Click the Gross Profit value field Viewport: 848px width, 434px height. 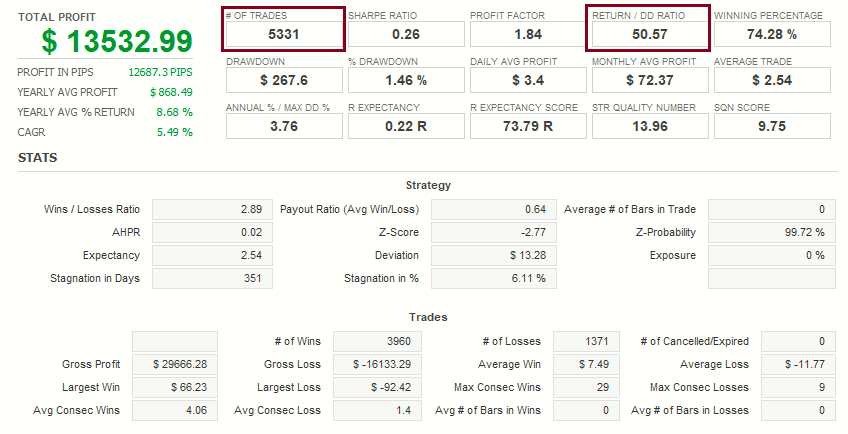(174, 364)
